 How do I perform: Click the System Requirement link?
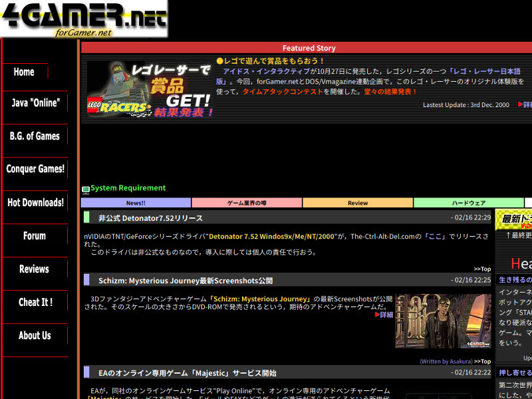[128, 188]
